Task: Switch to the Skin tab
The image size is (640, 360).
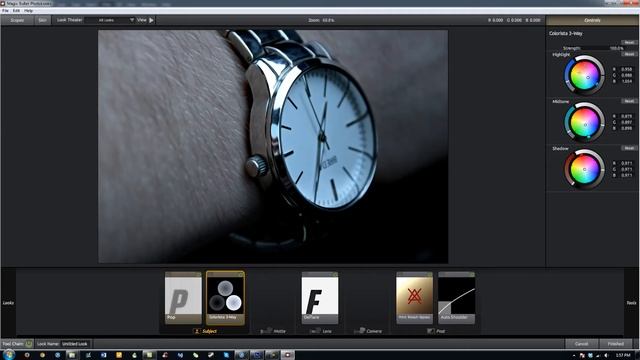Action: (x=42, y=20)
